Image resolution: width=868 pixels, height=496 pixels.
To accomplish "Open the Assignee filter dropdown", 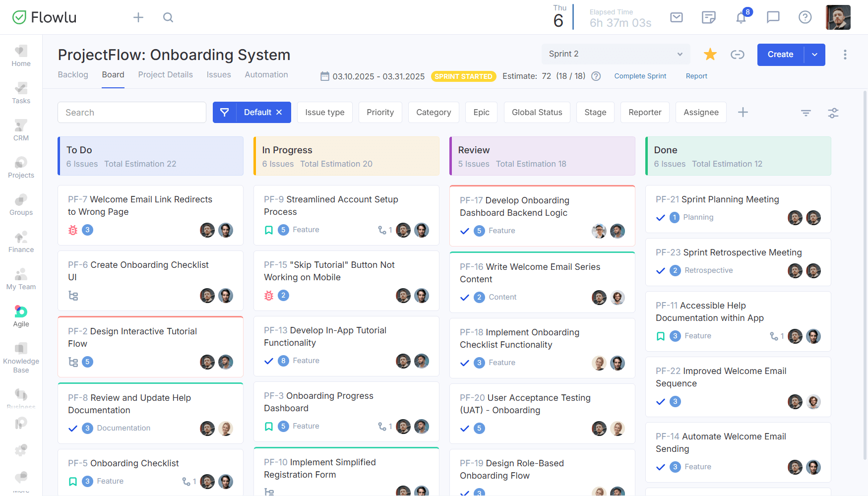I will click(701, 112).
